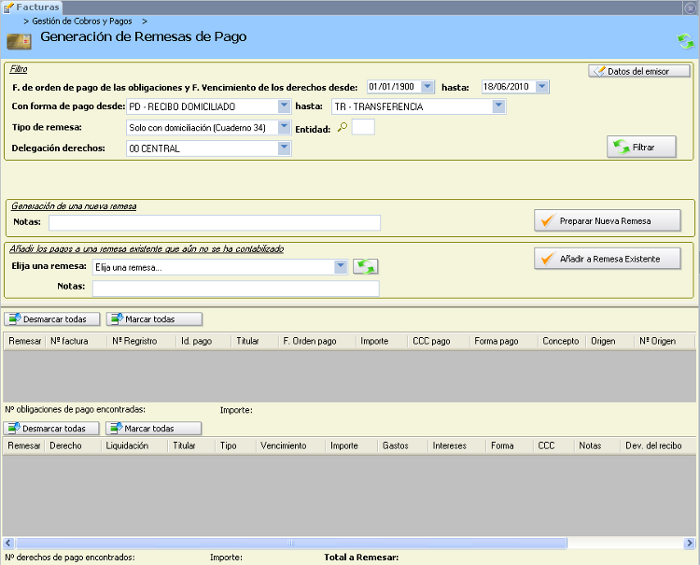
Task: Open the Elija una remesa dropdown
Action: point(341,267)
